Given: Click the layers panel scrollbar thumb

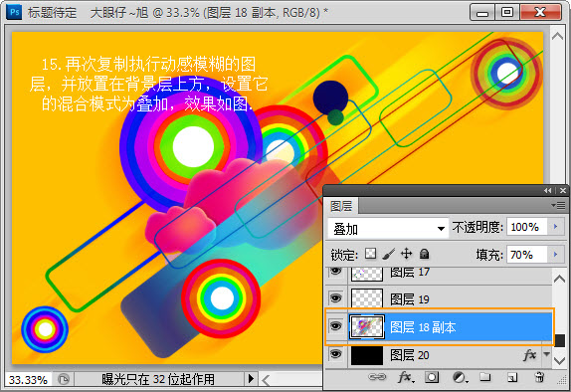Looking at the screenshot, I should 559,340.
